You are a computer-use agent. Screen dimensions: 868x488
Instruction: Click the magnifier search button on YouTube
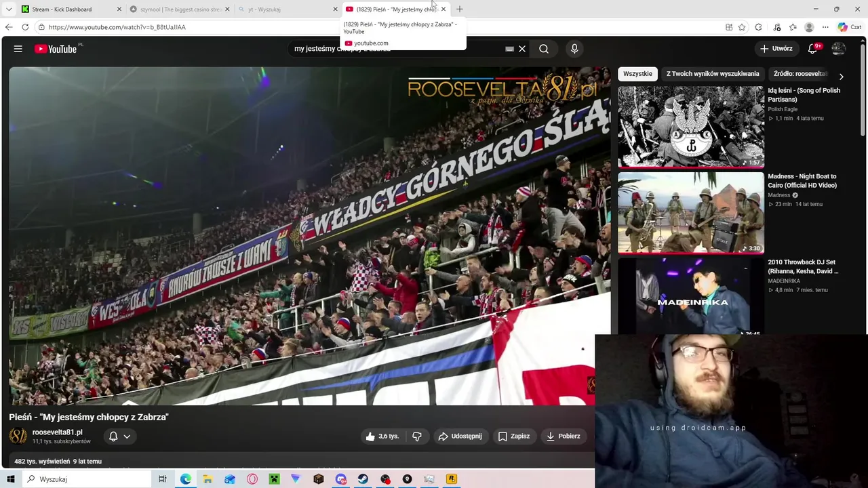pos(544,49)
